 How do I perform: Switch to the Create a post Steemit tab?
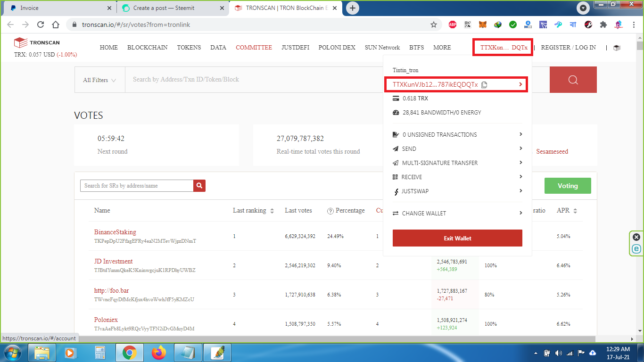pyautogui.click(x=173, y=8)
